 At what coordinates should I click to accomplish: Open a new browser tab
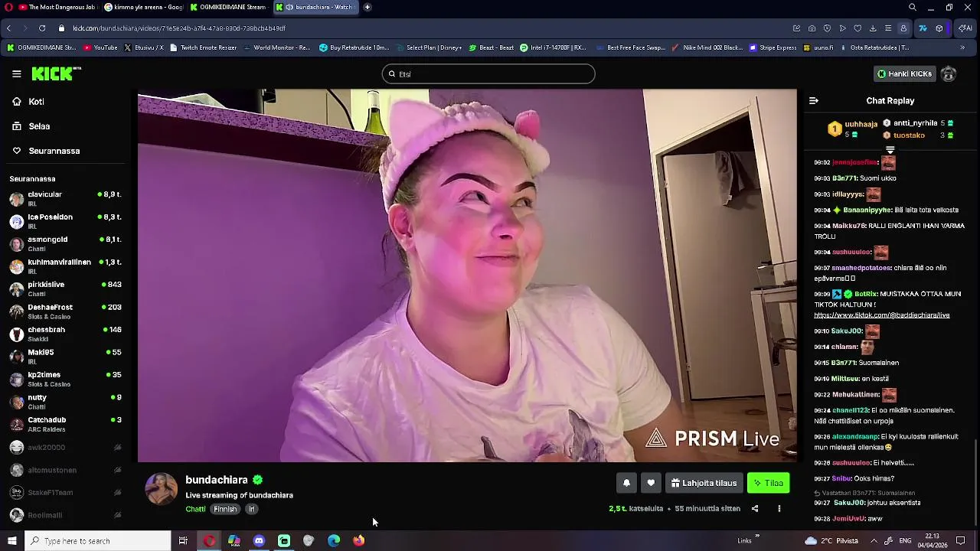click(367, 7)
